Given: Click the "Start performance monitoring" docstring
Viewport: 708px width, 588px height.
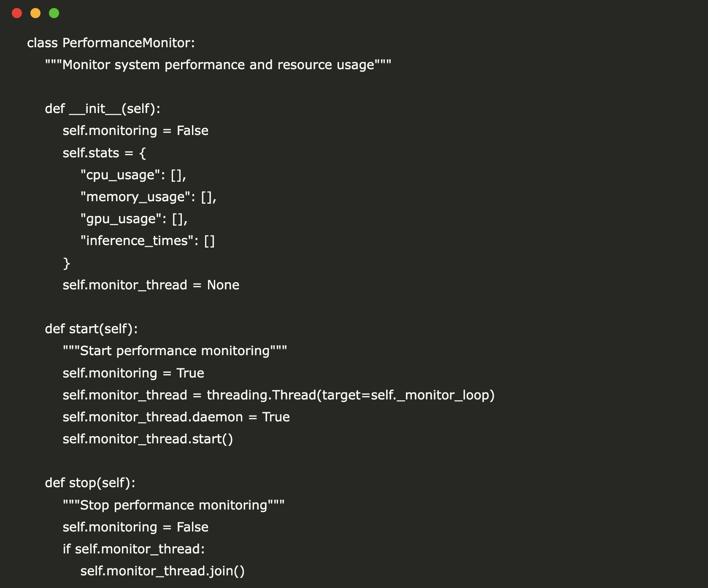Looking at the screenshot, I should coord(175,351).
